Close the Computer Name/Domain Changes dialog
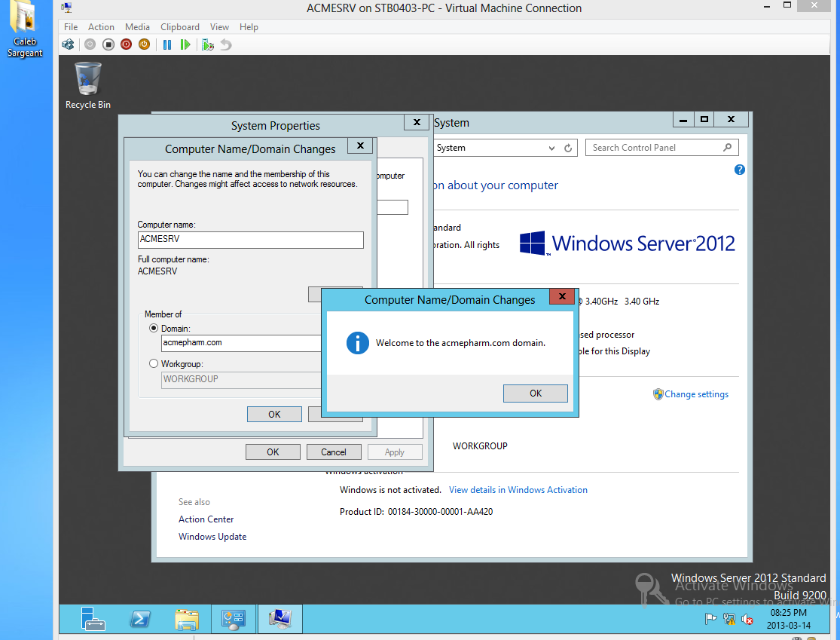Viewport: 840px width, 640px height. coord(361,145)
